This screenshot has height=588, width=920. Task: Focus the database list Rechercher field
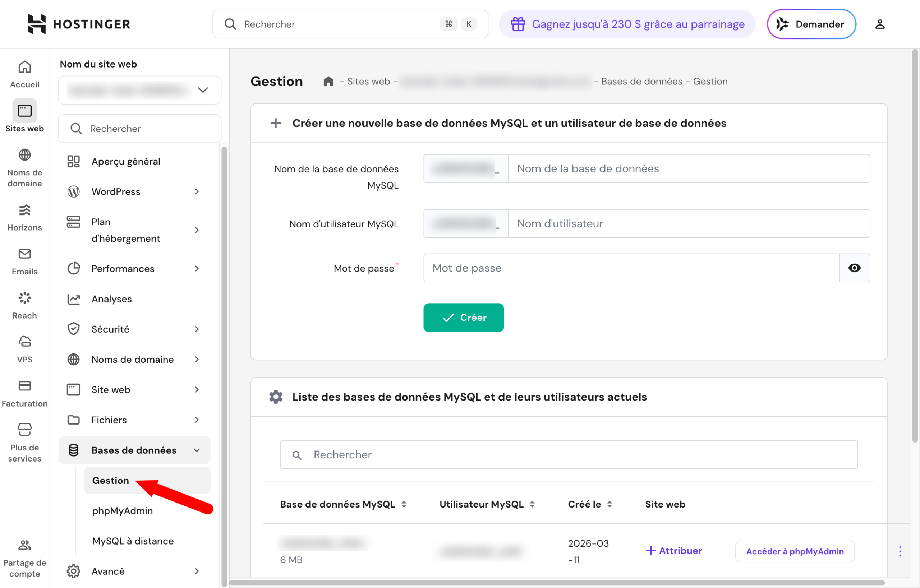point(569,454)
